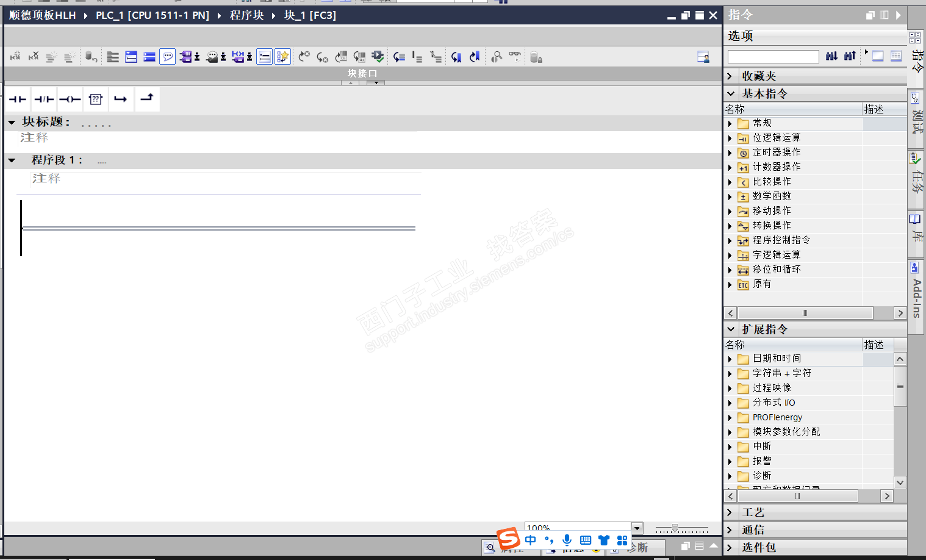Expand the 过程映像 folder
Viewport: 926px width, 560px height.
[x=730, y=388]
